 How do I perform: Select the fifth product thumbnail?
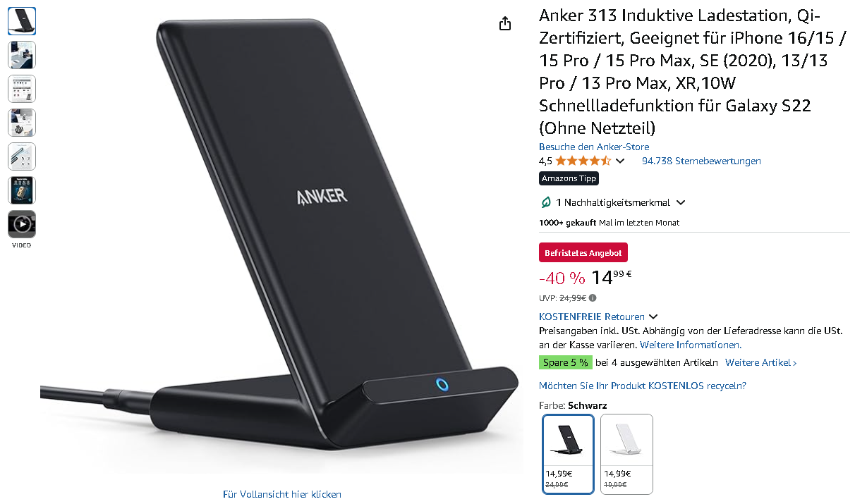tap(22, 156)
